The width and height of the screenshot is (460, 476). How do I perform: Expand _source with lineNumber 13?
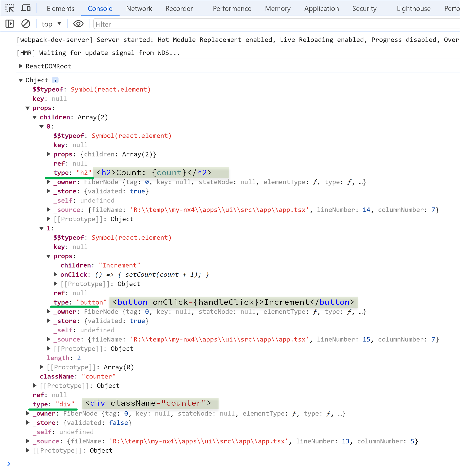pos(28,441)
